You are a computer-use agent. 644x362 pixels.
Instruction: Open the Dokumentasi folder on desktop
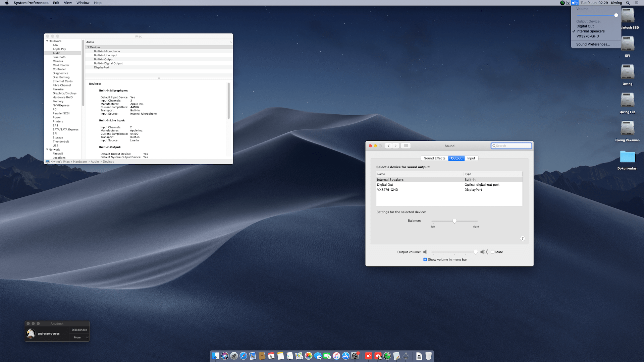627,157
